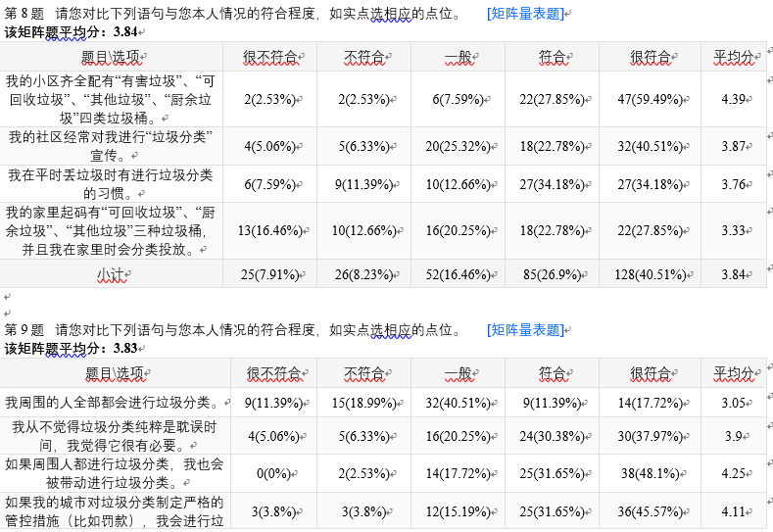
Task: Click the cell '47(59.49%)'
Action: 650,100
